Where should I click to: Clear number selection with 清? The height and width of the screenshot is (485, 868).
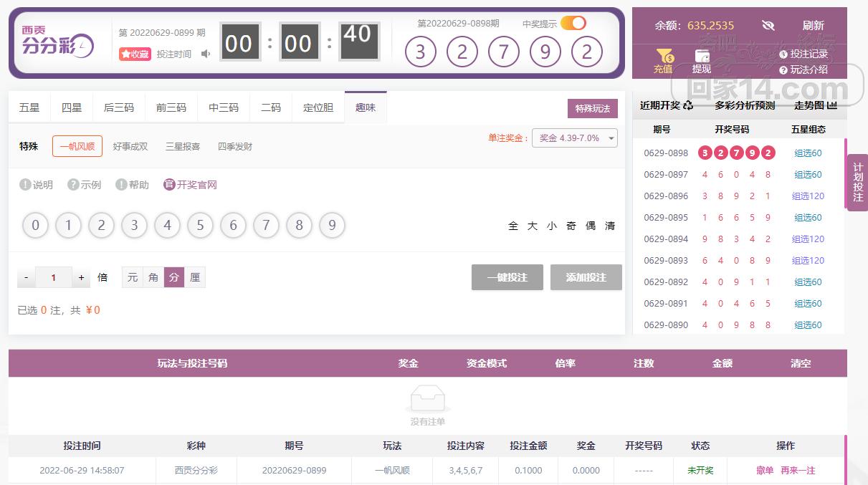(x=610, y=226)
